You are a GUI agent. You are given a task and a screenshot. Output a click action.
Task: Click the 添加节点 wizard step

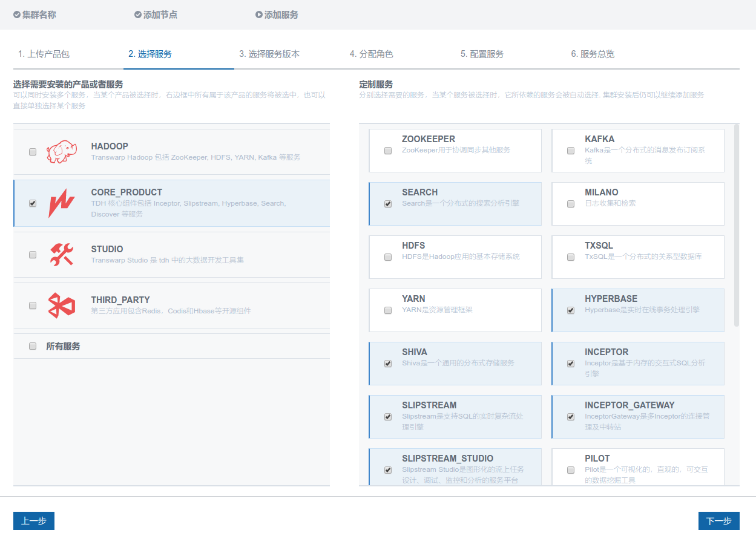click(x=156, y=15)
